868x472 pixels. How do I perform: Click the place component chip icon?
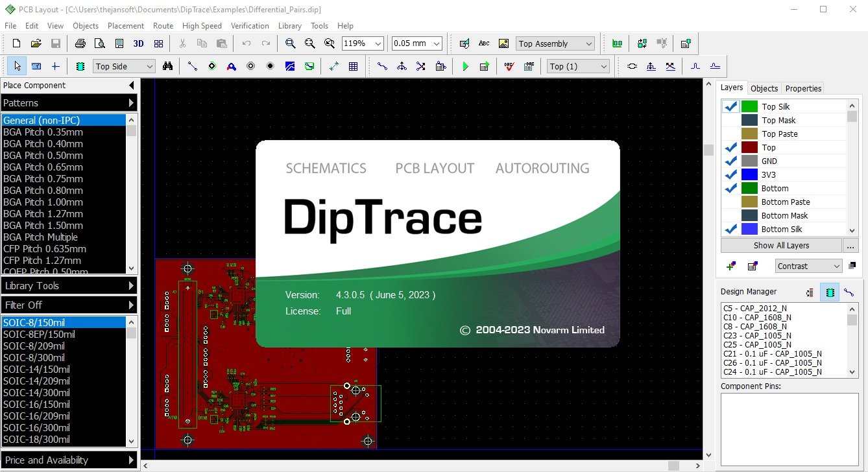[x=80, y=66]
